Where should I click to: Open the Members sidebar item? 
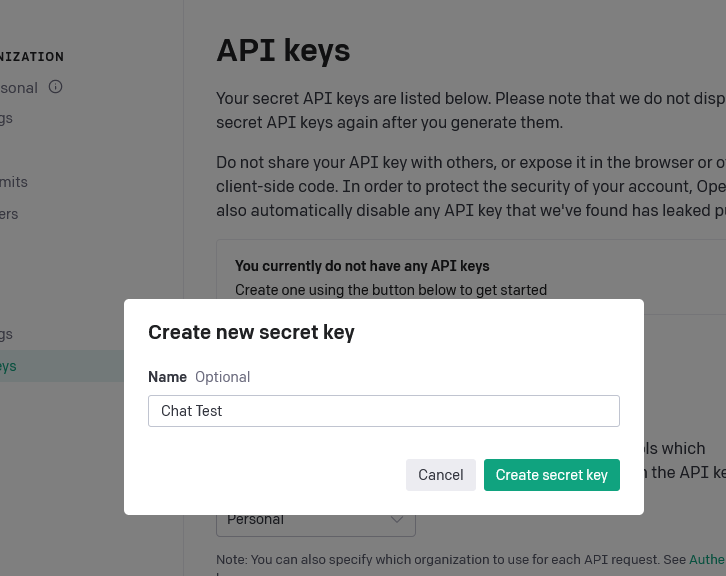pos(9,214)
